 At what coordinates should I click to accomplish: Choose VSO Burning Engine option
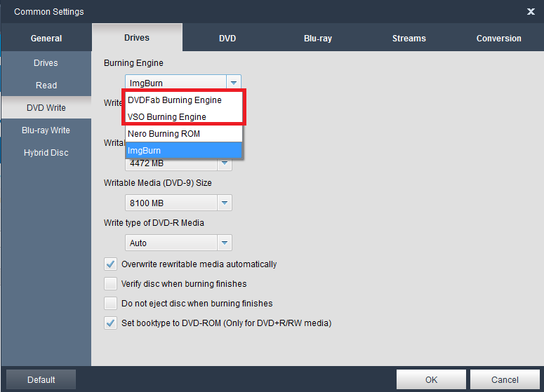pyautogui.click(x=183, y=117)
